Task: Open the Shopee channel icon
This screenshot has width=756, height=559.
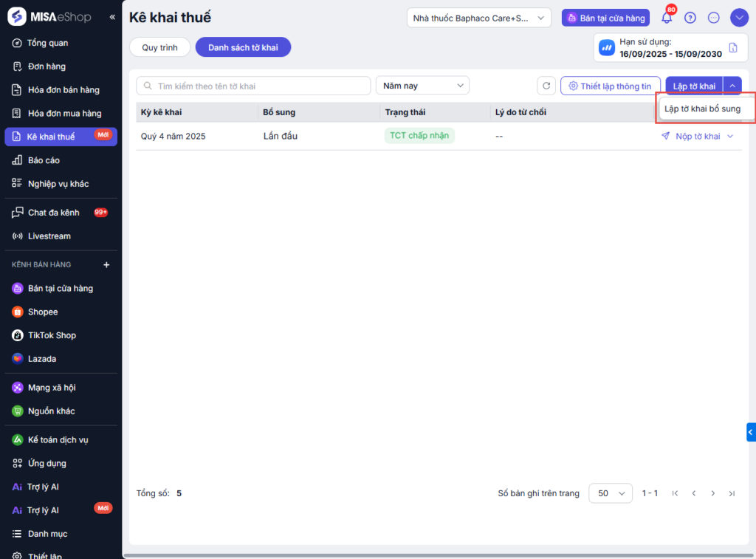Action: pos(18,312)
